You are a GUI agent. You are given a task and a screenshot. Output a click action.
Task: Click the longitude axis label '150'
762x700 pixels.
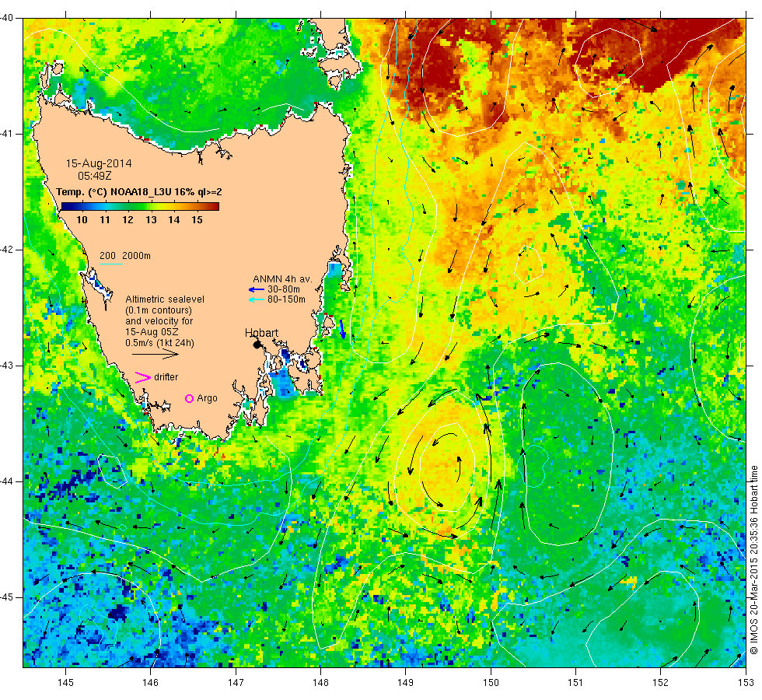pos(491,683)
